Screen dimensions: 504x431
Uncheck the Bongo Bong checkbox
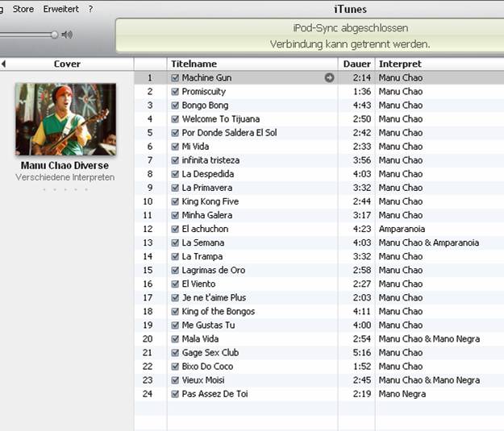(175, 106)
